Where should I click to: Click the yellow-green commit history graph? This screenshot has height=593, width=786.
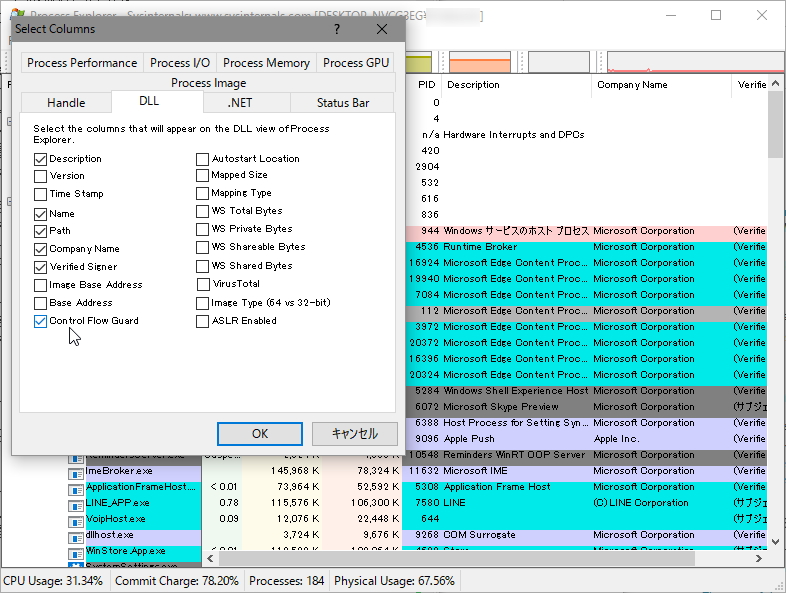tap(418, 62)
